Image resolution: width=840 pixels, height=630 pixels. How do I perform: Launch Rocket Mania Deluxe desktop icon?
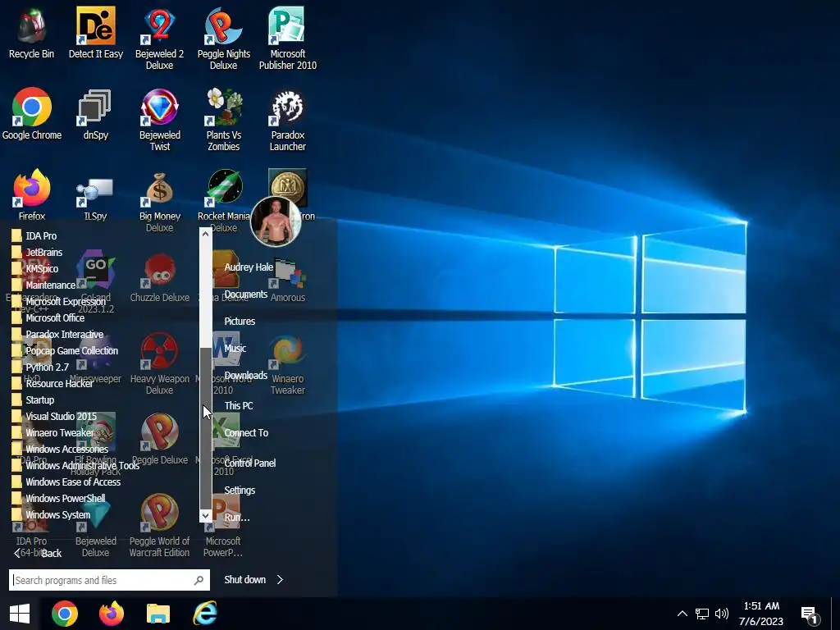tap(223, 201)
